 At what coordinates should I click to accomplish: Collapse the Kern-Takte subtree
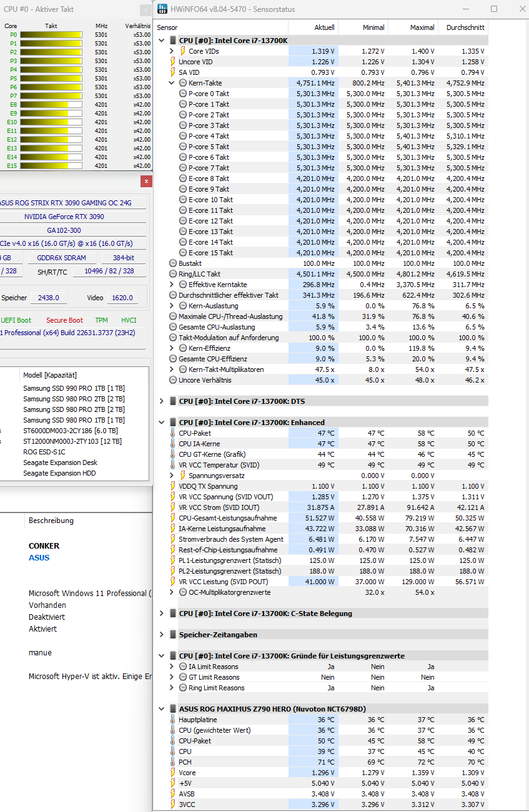tap(172, 83)
